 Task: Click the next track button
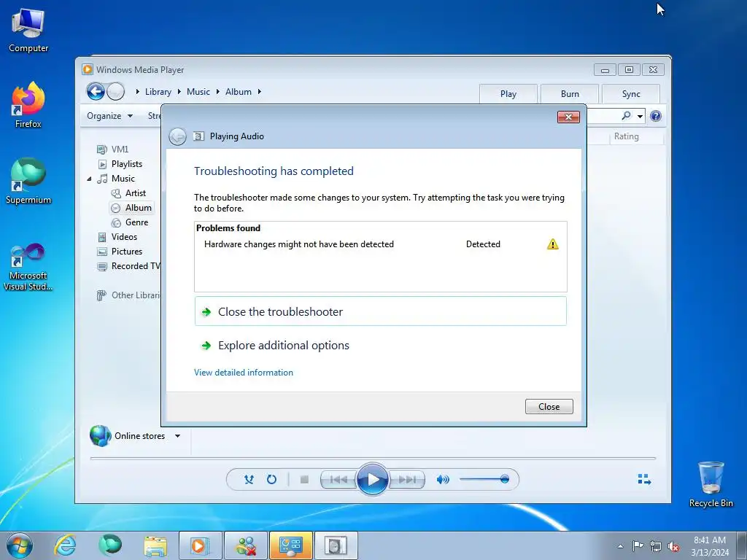pyautogui.click(x=407, y=480)
